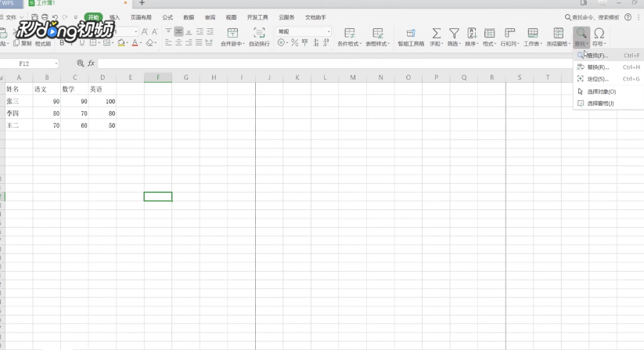Open the 开发工具 tab

257,17
